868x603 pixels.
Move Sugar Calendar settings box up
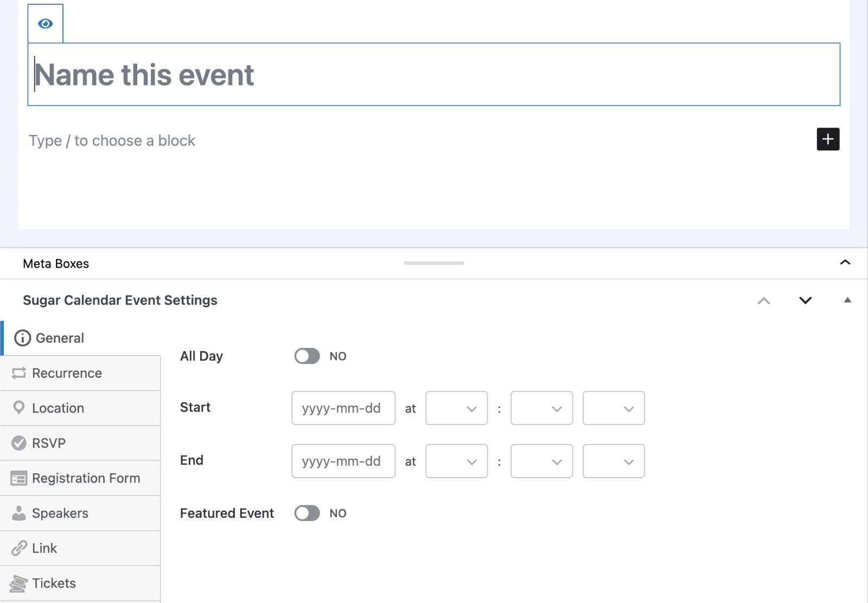point(764,301)
